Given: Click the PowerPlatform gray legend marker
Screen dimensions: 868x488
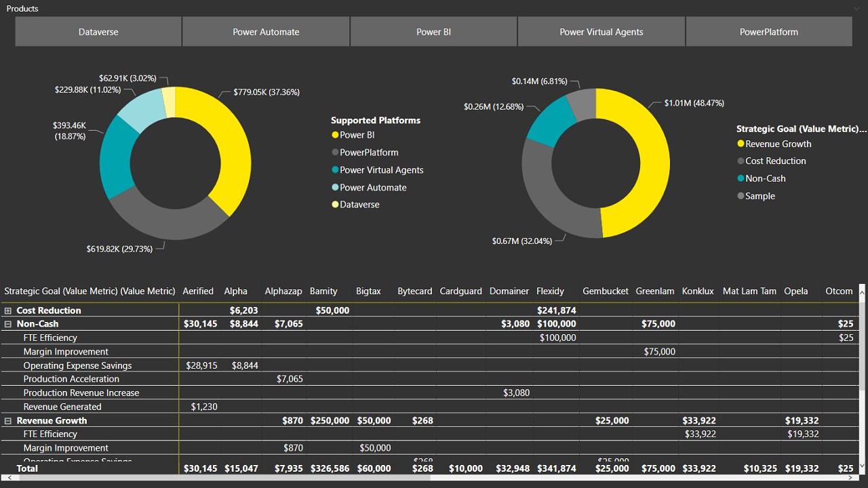Looking at the screenshot, I should [x=335, y=152].
